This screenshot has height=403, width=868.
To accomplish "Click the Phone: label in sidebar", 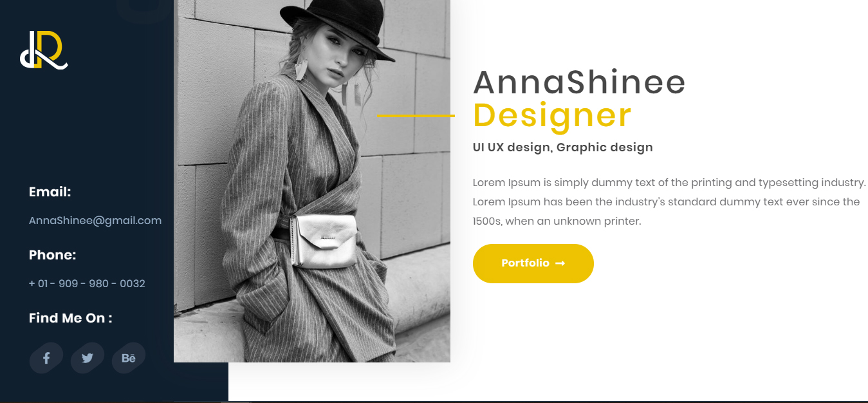I will coord(53,255).
